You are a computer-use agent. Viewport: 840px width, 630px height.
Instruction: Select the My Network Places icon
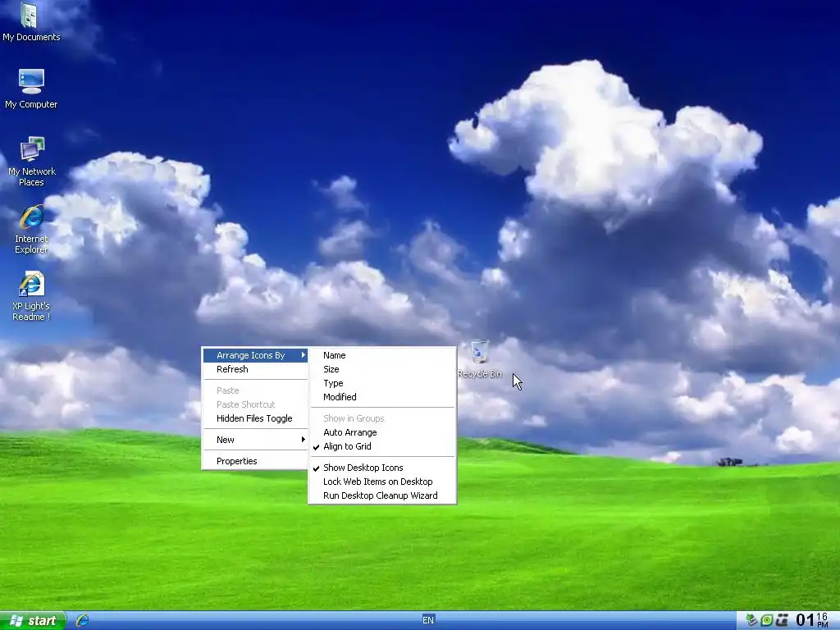coord(32,162)
